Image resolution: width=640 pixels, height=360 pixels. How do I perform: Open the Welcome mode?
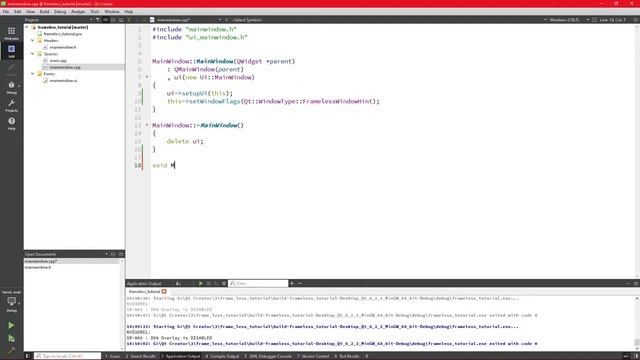click(11, 33)
